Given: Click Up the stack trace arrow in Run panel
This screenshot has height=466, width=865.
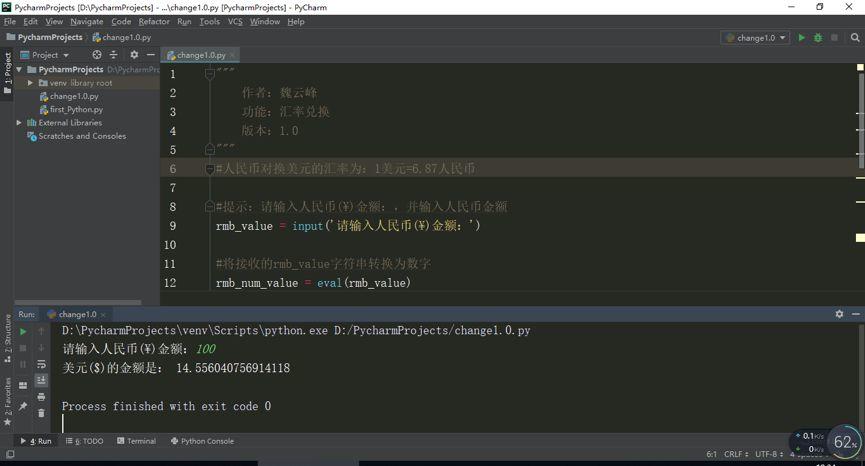Looking at the screenshot, I should (41, 331).
